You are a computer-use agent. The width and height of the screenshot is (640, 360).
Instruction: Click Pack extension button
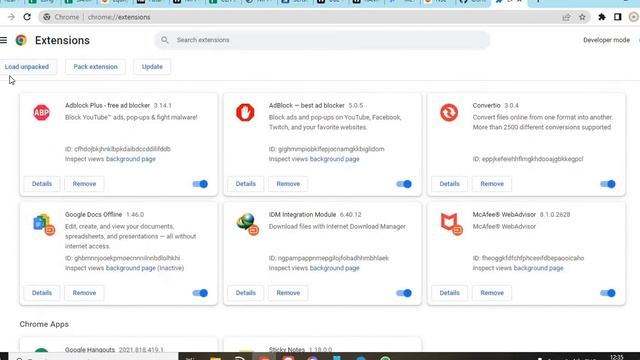(95, 67)
